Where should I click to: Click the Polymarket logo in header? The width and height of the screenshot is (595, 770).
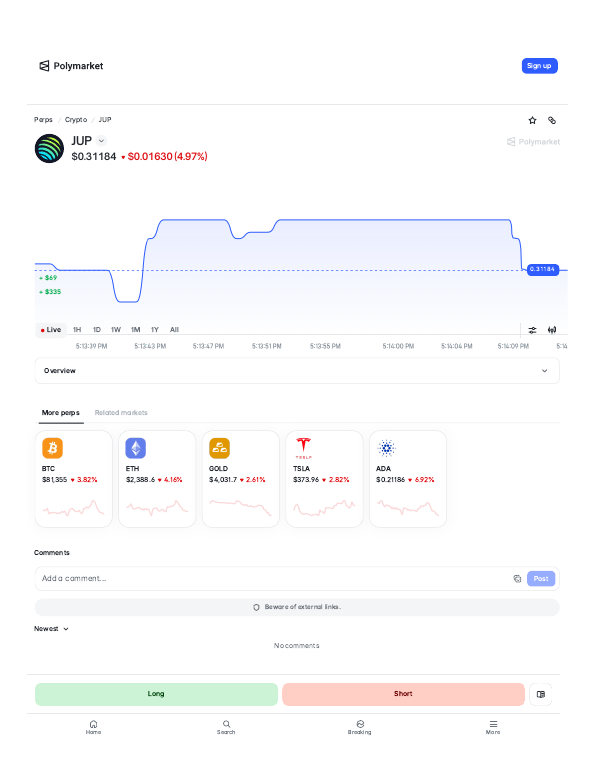(71, 66)
